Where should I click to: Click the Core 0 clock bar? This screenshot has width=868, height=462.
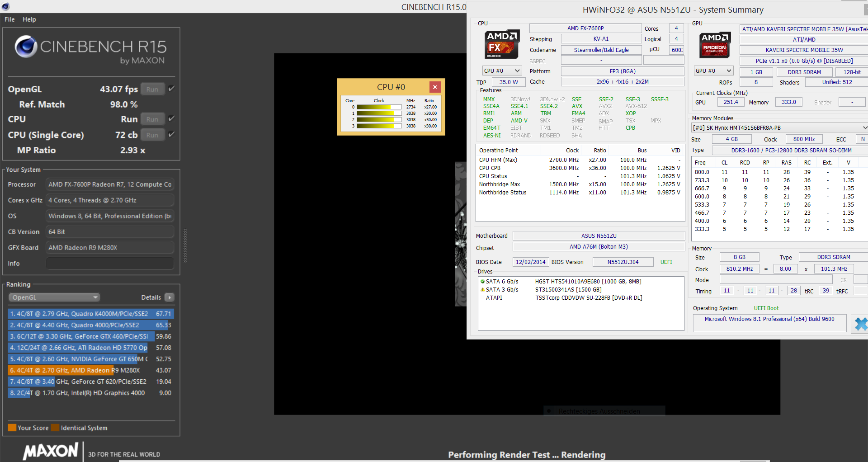379,107
